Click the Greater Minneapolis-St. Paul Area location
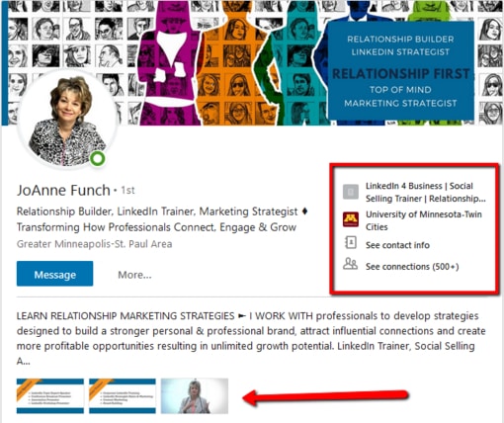This screenshot has width=504, height=423. [x=95, y=244]
